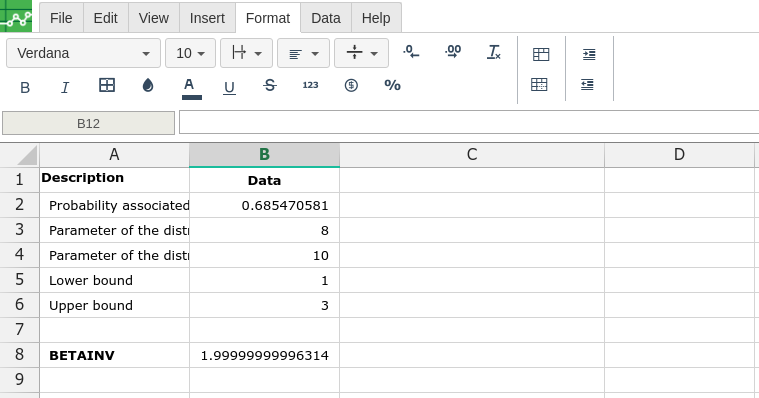The height and width of the screenshot is (398, 759).
Task: Clear formatting from selection
Action: (x=494, y=51)
